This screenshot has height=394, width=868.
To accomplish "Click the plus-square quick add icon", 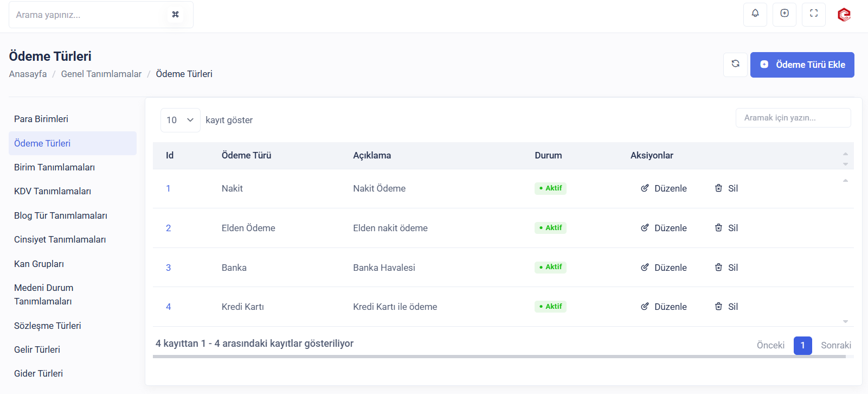I will (784, 14).
